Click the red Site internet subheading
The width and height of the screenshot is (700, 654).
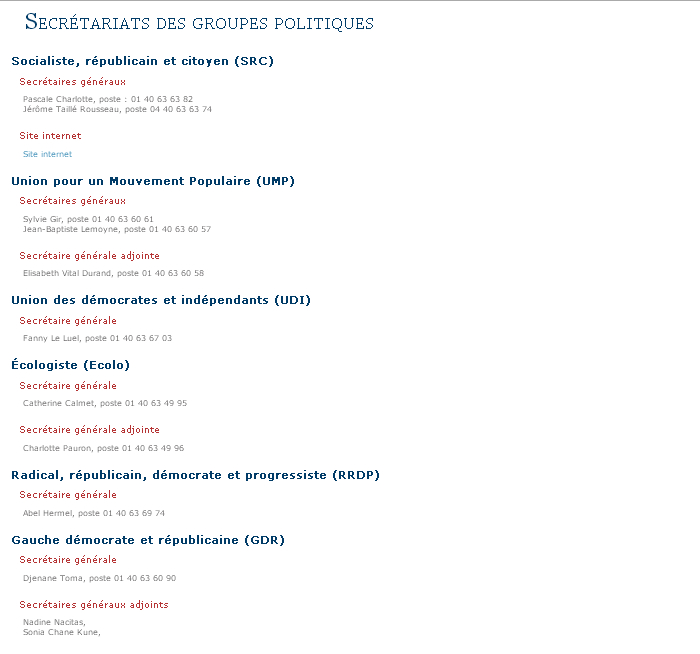[50, 136]
